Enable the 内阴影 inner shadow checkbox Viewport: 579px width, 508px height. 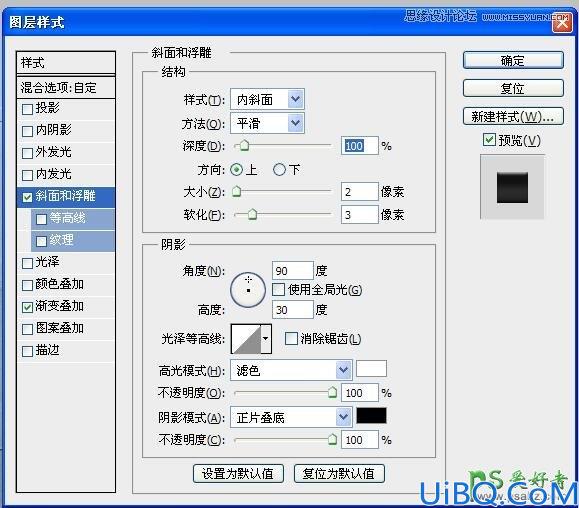[x=27, y=131]
